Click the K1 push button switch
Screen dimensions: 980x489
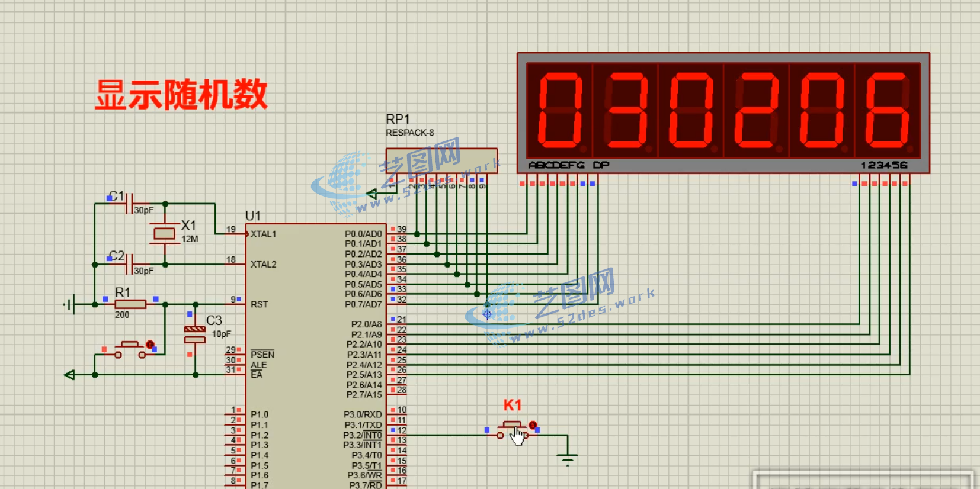point(513,430)
